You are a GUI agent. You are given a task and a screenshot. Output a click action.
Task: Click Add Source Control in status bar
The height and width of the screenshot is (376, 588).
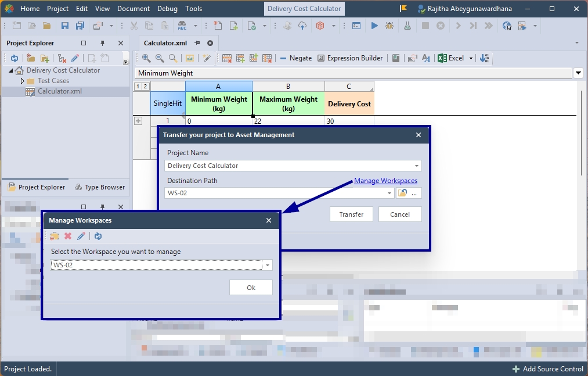pyautogui.click(x=549, y=369)
